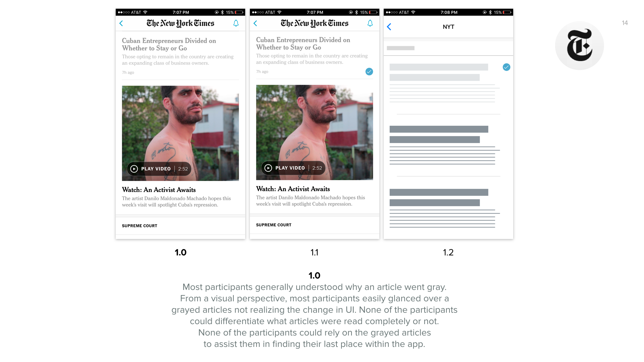
Task: Toggle blue read checkmark in middle phone
Action: tap(369, 72)
